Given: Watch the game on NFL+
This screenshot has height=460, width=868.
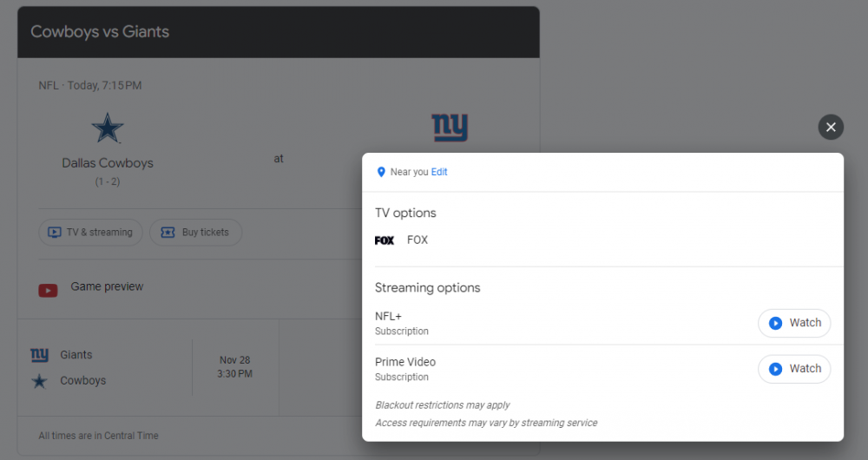Looking at the screenshot, I should point(794,323).
